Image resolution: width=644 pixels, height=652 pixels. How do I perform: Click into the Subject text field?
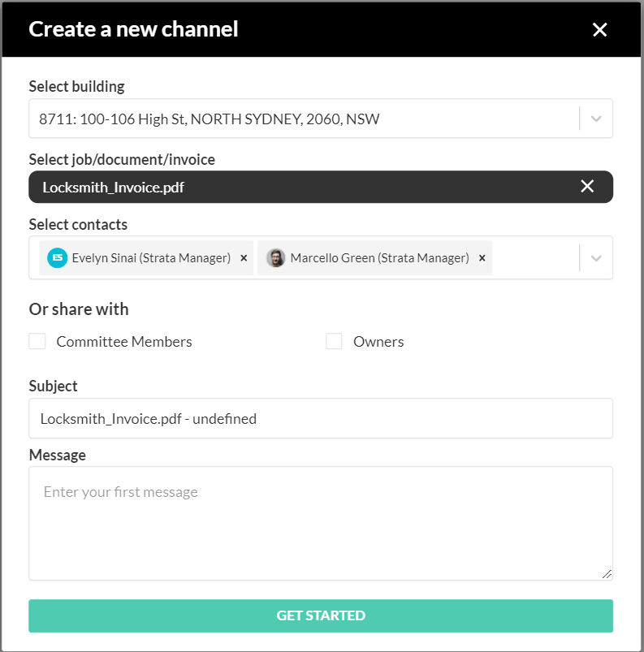pos(320,419)
